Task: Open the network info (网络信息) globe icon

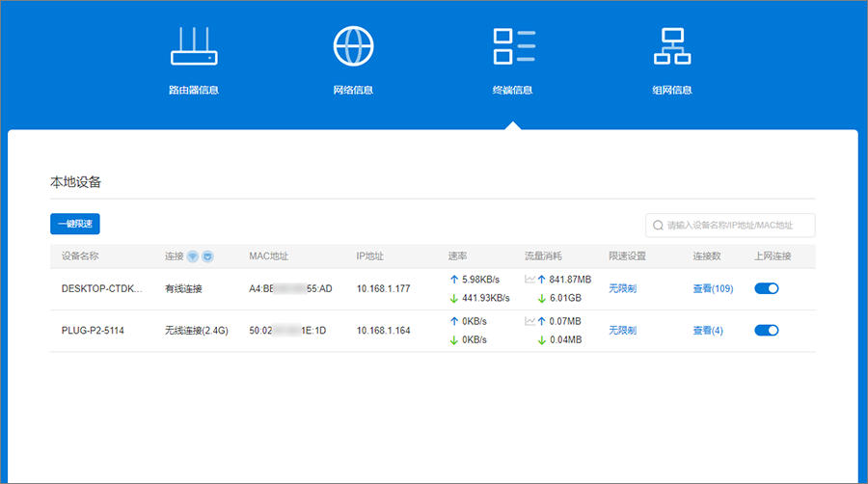Action: pos(353,46)
